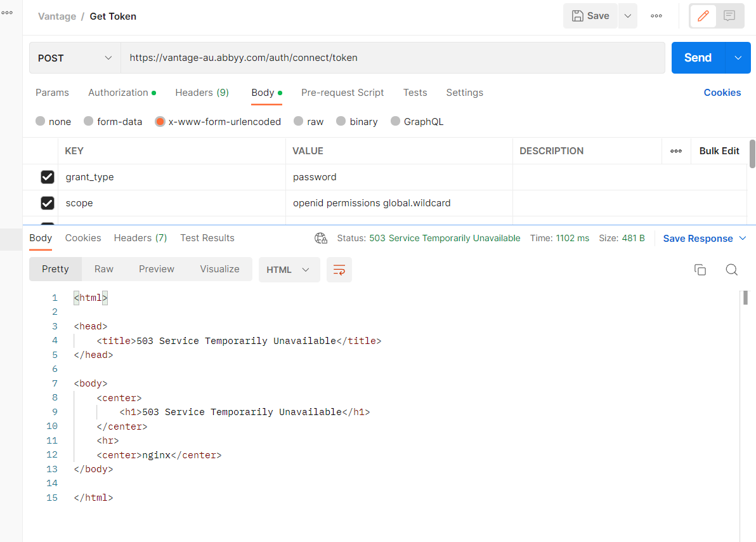Select the Raw response view
The image size is (756, 542).
click(103, 269)
